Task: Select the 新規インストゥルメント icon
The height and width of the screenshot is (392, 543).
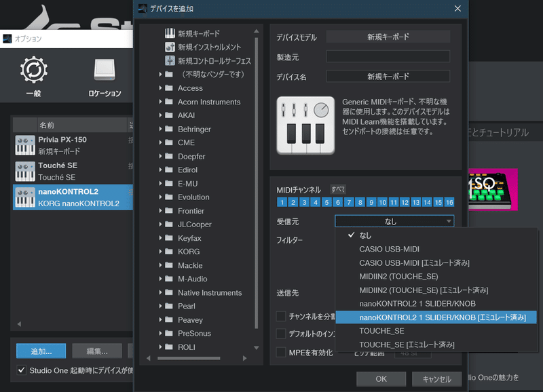Action: [x=170, y=47]
